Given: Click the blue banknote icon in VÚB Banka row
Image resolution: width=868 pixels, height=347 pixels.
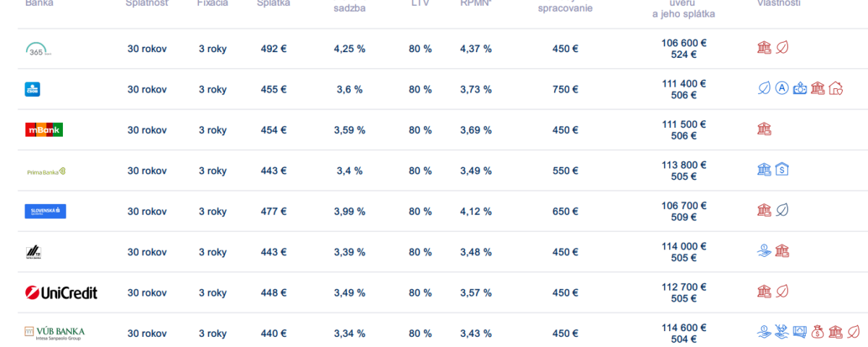Looking at the screenshot, I should (800, 332).
